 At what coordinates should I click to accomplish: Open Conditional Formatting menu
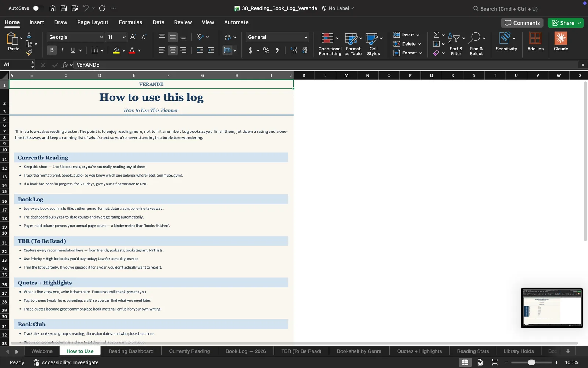click(330, 44)
